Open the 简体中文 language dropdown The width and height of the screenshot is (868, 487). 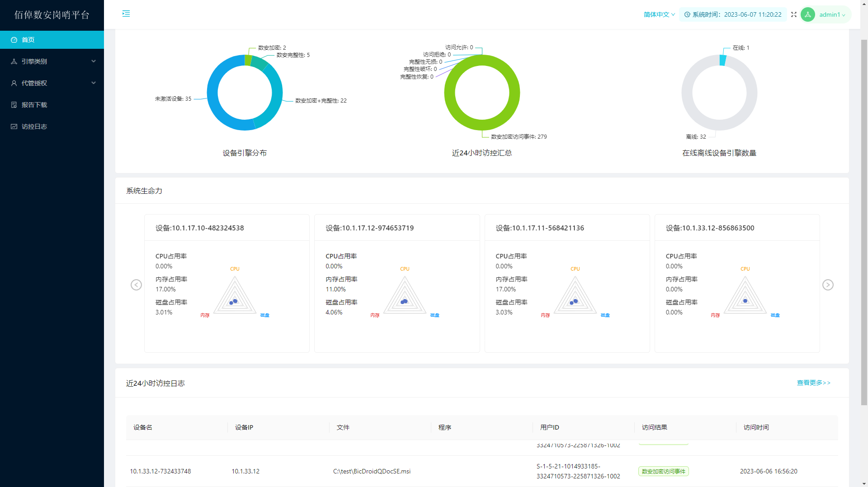[x=659, y=14]
